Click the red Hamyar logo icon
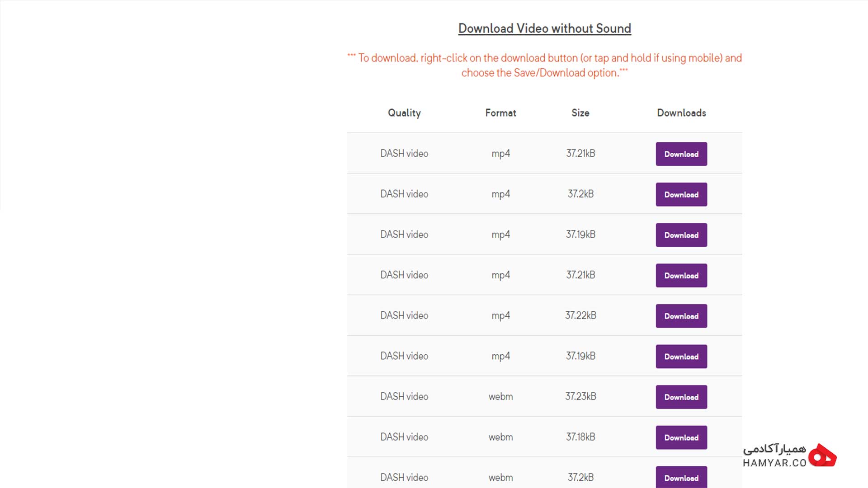The width and height of the screenshot is (868, 488). [x=822, y=455]
